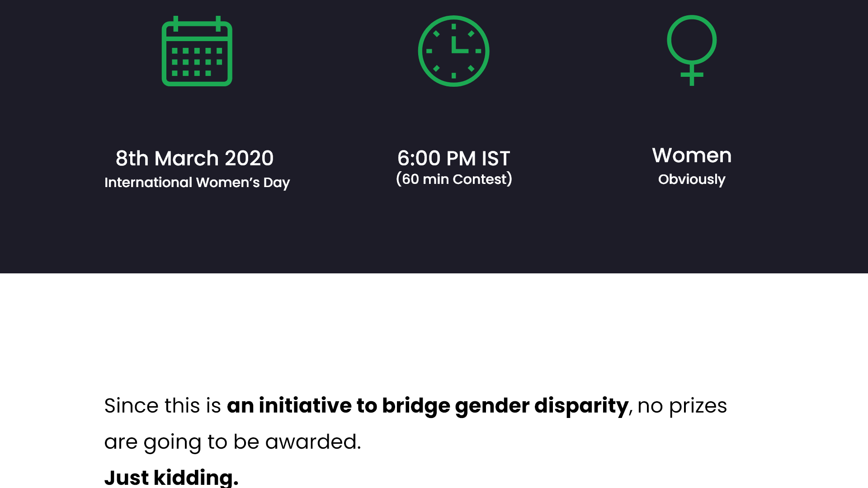Image resolution: width=868 pixels, height=488 pixels.
Task: Click the green clock icon
Action: coord(453,51)
